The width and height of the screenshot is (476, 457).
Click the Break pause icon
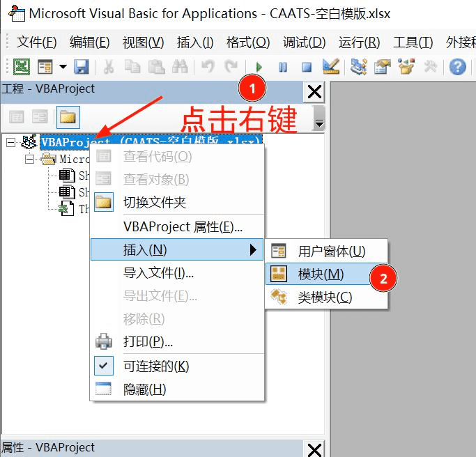(x=283, y=67)
